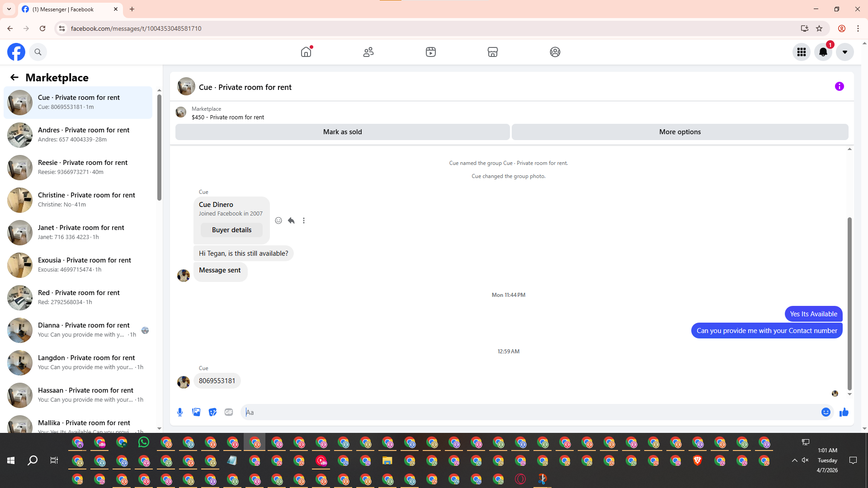868x488 pixels.
Task: Bookmark this page with star icon
Action: (x=819, y=28)
